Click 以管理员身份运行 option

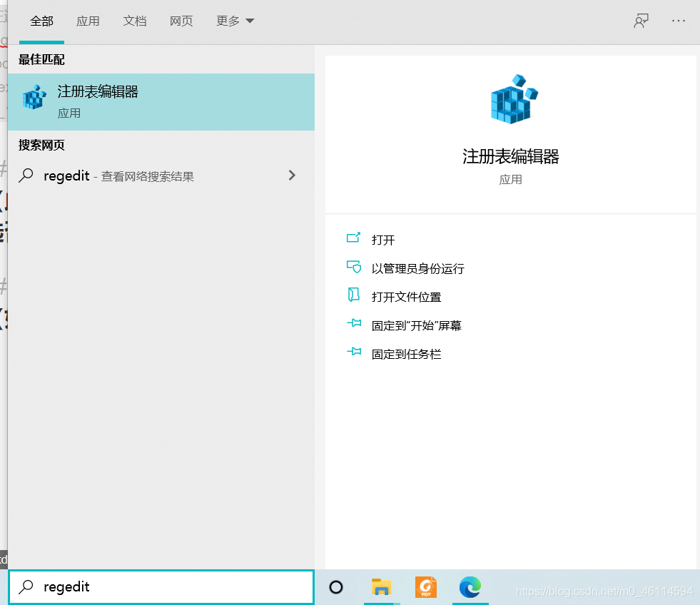tap(418, 268)
